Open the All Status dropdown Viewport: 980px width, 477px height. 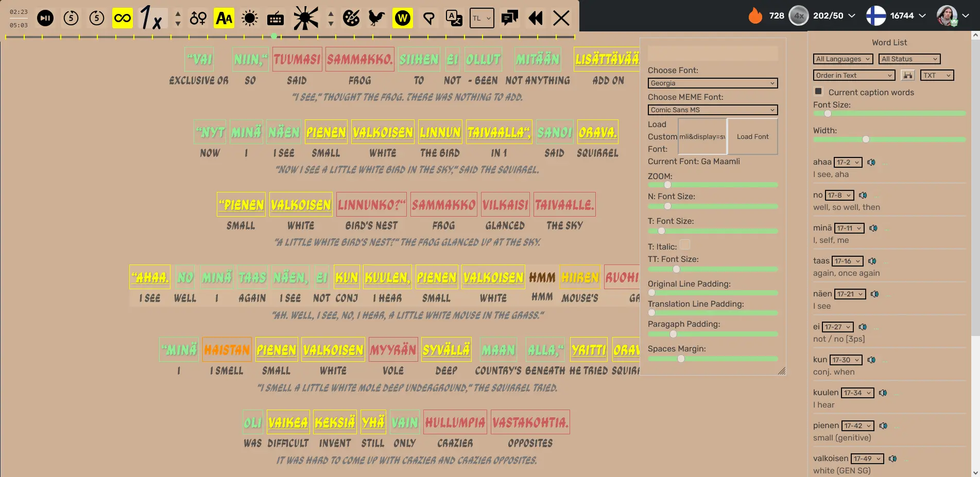[909, 59]
